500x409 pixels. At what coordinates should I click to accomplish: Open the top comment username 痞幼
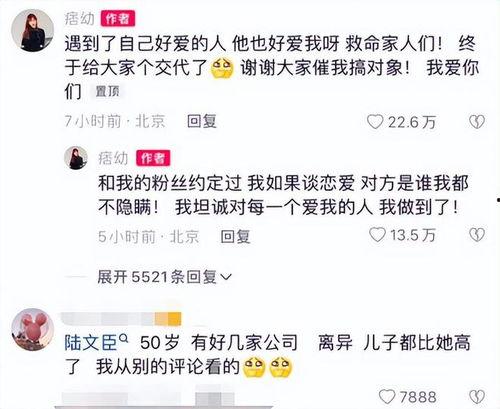pyautogui.click(x=79, y=18)
